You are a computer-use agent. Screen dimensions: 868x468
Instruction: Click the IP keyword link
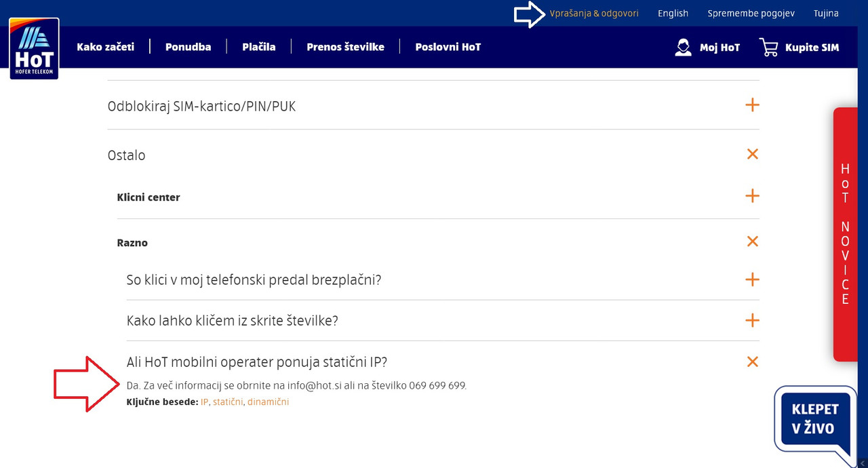[x=204, y=402]
